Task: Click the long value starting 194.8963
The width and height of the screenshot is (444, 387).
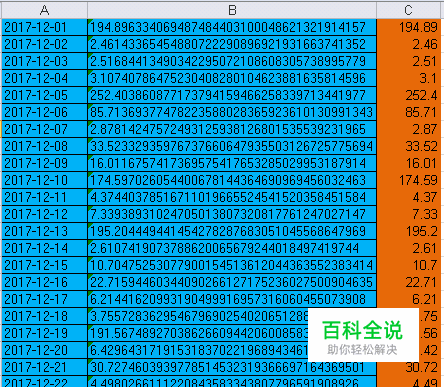Action: point(232,27)
